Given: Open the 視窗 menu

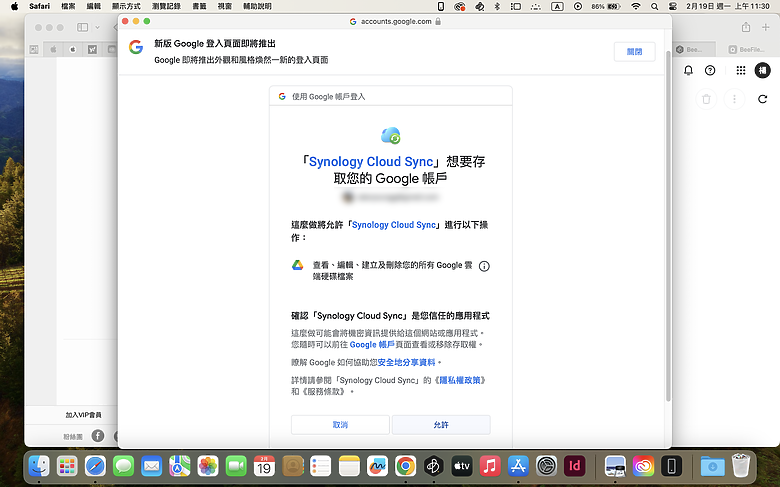Looking at the screenshot, I should [225, 6].
